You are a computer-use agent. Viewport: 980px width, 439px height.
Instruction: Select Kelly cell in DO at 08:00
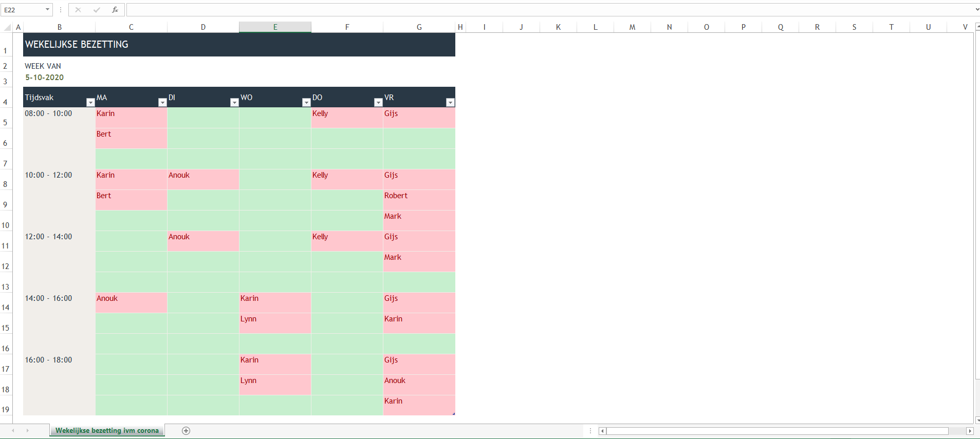coord(347,118)
